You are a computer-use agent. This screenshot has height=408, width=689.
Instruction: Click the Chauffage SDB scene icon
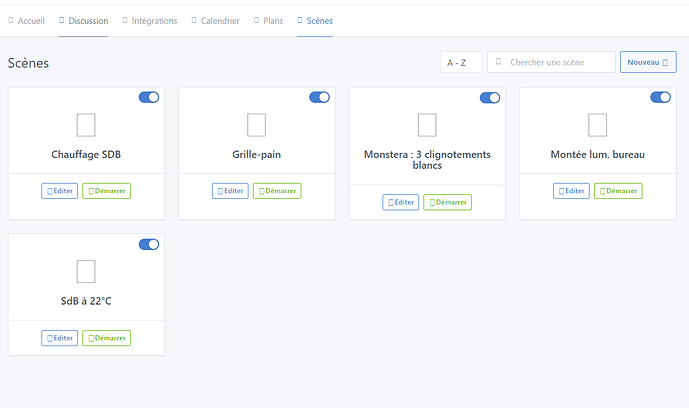point(86,125)
